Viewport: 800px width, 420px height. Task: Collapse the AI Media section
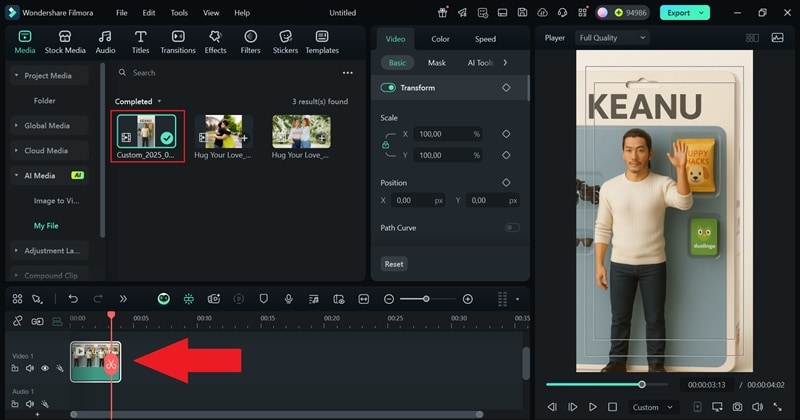(16, 176)
